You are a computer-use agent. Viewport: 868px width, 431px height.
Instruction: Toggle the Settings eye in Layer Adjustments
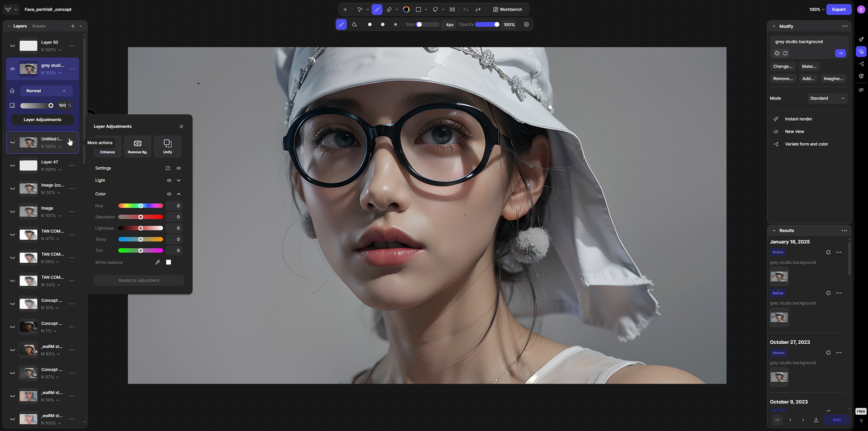(179, 168)
